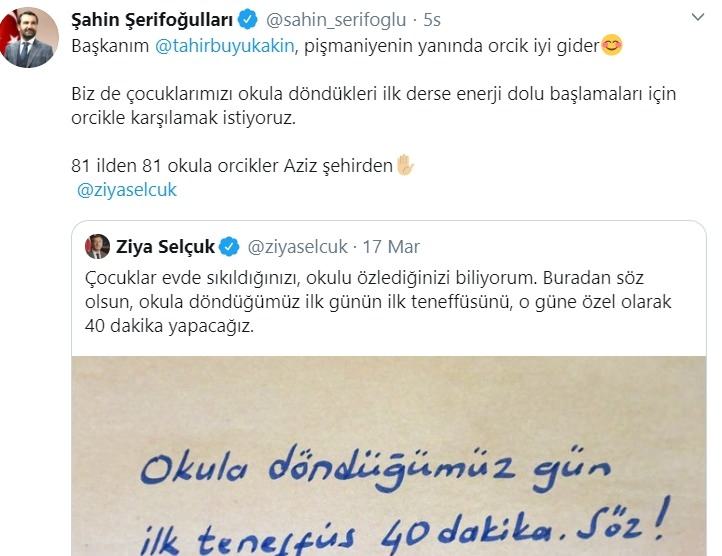The image size is (722, 556).
Task: Click Ziya Selçuk's verified badge
Action: tap(228, 246)
